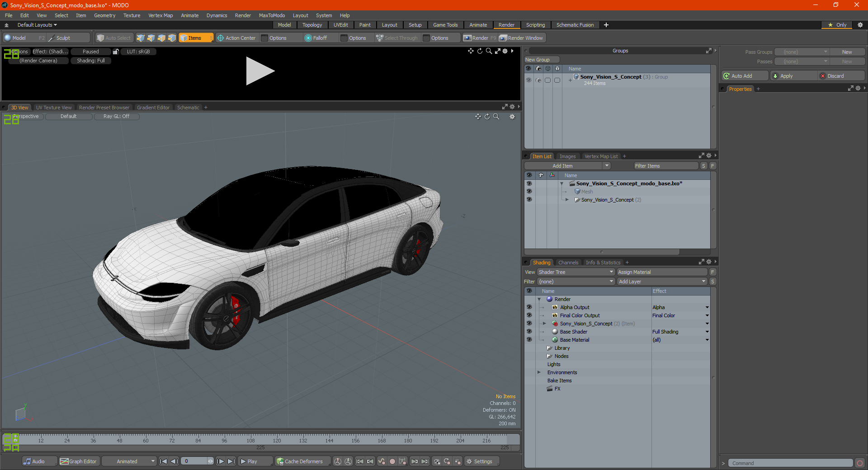Open the timeline Settings
Viewport: 868px width, 470px height.
coord(482,461)
